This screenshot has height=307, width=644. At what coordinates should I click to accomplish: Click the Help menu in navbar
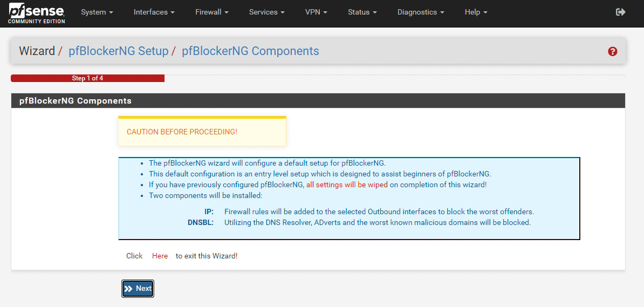pos(476,12)
